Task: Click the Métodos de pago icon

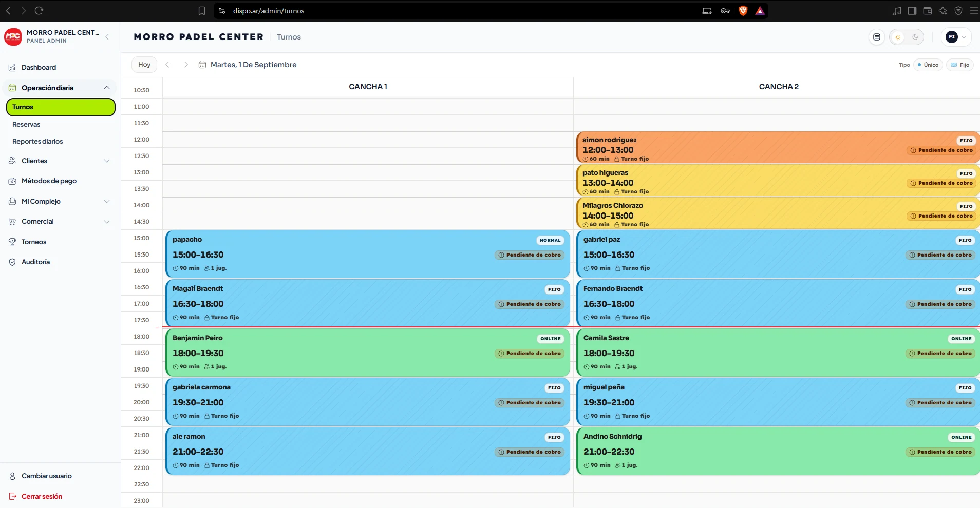Action: tap(12, 181)
